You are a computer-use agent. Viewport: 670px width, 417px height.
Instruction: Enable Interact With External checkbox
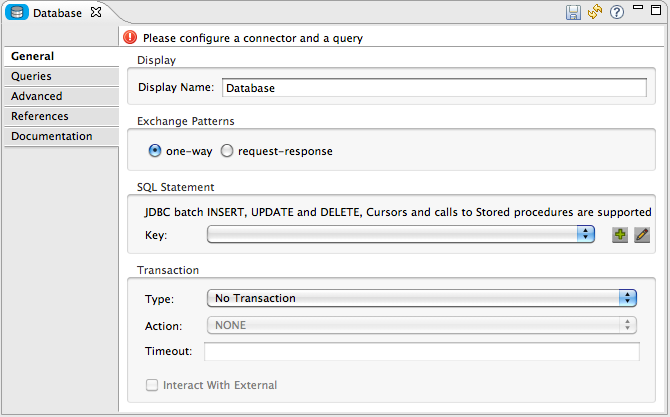(x=153, y=385)
